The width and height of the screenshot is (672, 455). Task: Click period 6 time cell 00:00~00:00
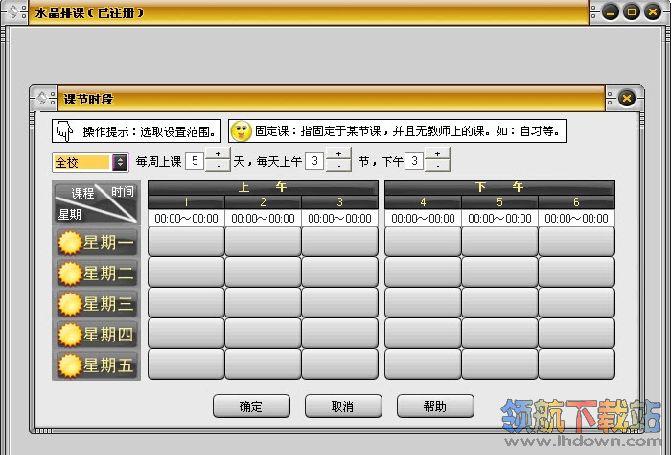pos(576,219)
